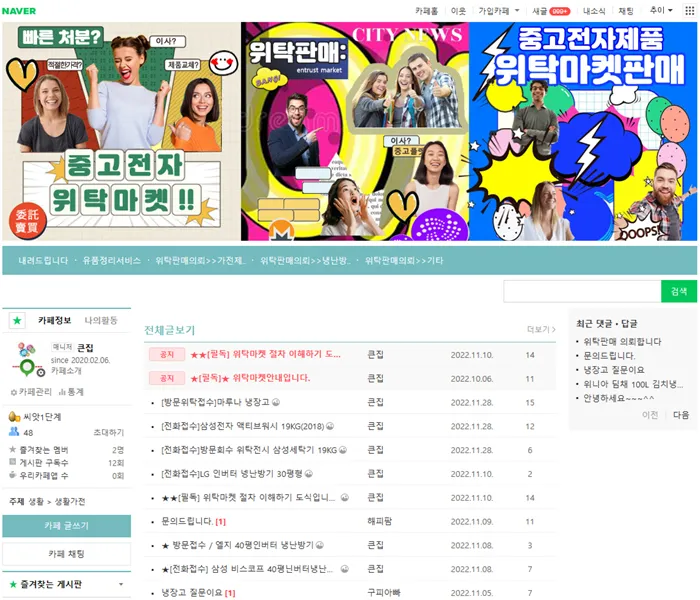Viewport: 700px width, 600px height.
Task: Click the 카페 채팅 button
Action: [x=67, y=554]
